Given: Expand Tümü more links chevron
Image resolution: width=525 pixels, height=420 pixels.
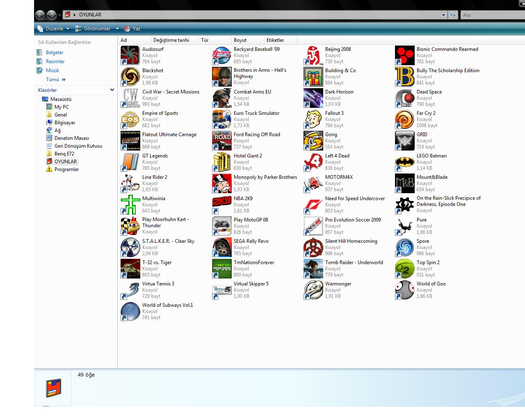Looking at the screenshot, I should (64, 80).
